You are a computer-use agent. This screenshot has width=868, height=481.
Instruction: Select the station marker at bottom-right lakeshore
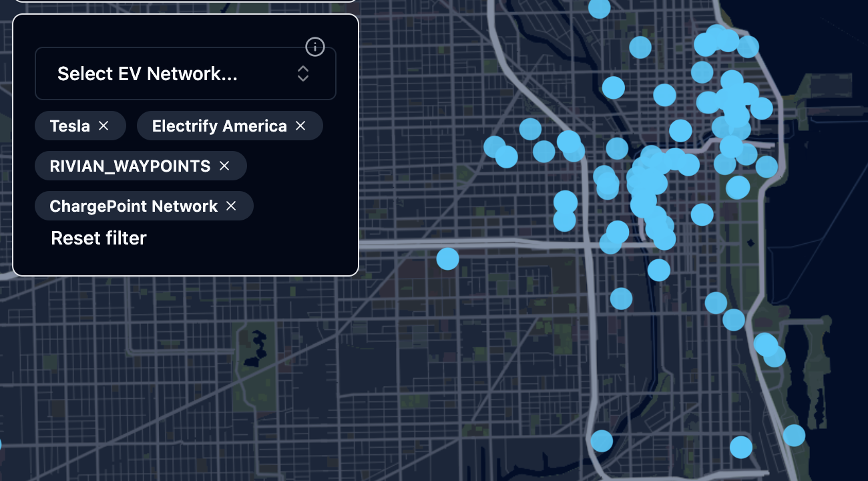point(794,435)
